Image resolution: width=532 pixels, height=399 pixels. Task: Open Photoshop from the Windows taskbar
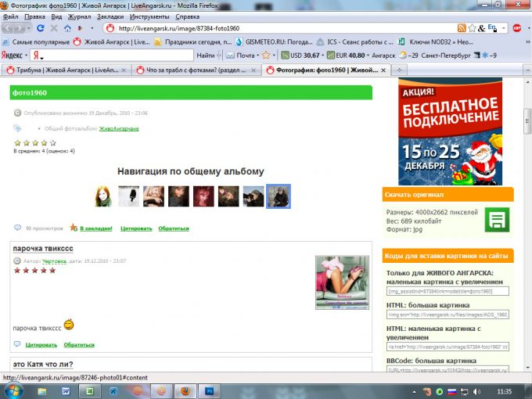[210, 389]
